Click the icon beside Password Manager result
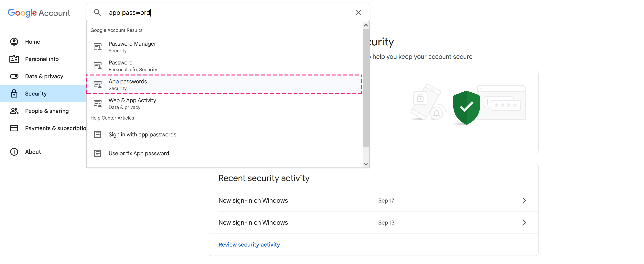 click(98, 47)
